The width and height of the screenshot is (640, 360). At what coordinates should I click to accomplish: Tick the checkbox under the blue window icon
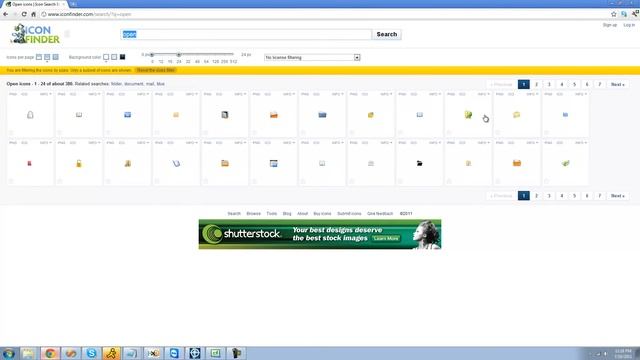click(x=254, y=181)
